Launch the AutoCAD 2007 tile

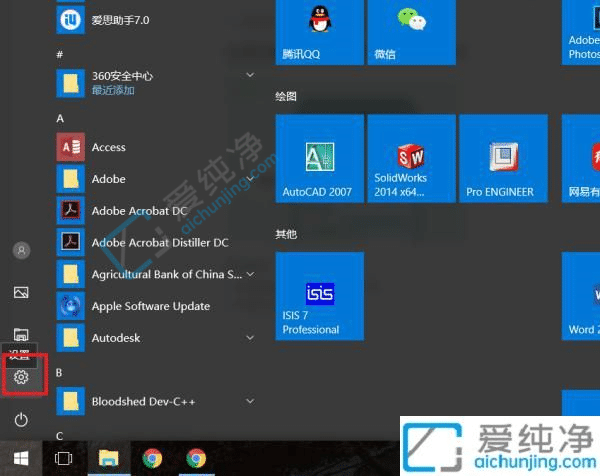pyautogui.click(x=320, y=158)
